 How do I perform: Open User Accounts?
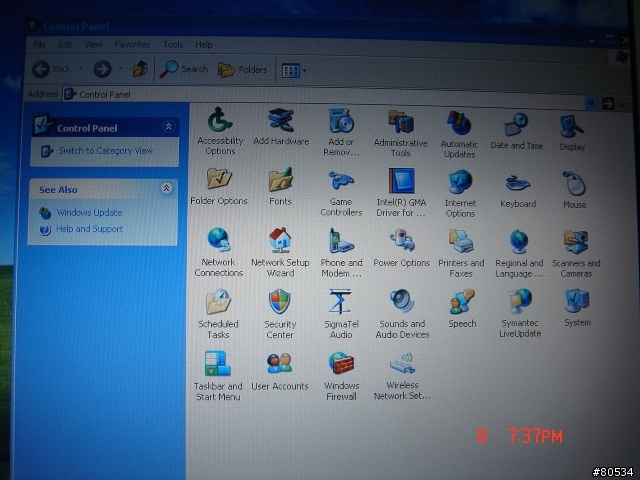point(280,371)
